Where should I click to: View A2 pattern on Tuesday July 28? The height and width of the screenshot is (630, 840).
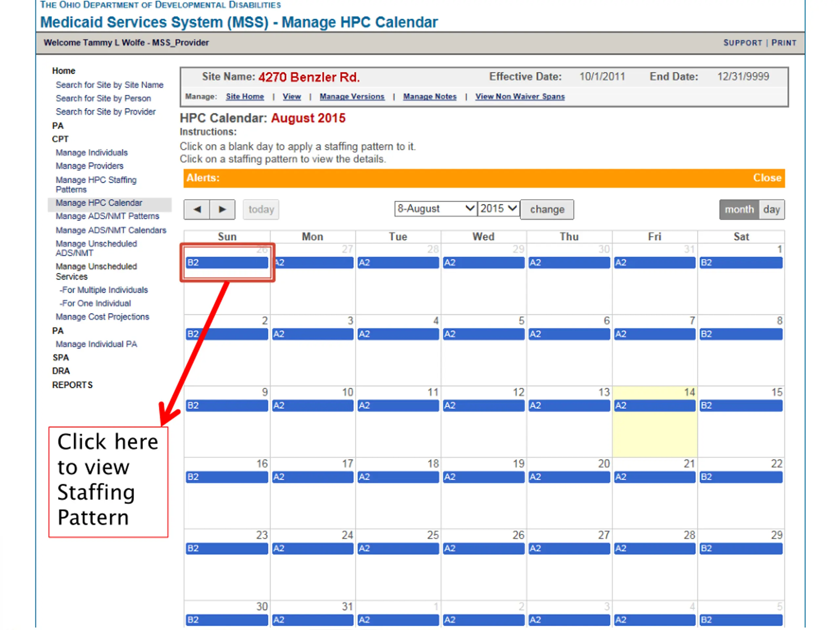(398, 263)
